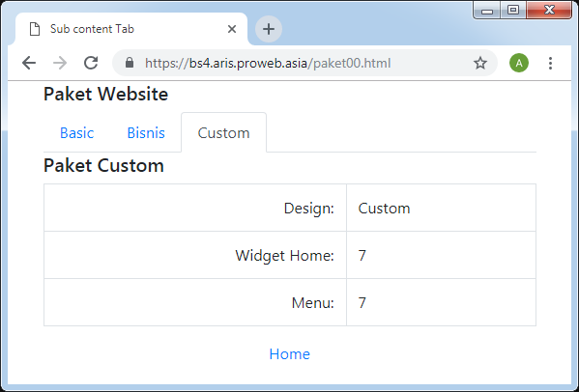This screenshot has width=579, height=392.
Task: Open a new tab with plus button
Action: (x=269, y=29)
